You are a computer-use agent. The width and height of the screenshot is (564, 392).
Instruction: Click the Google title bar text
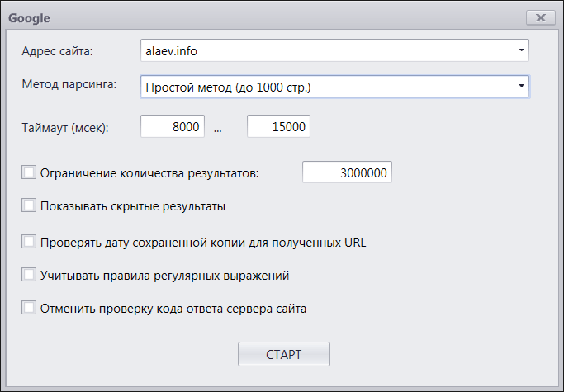point(28,16)
